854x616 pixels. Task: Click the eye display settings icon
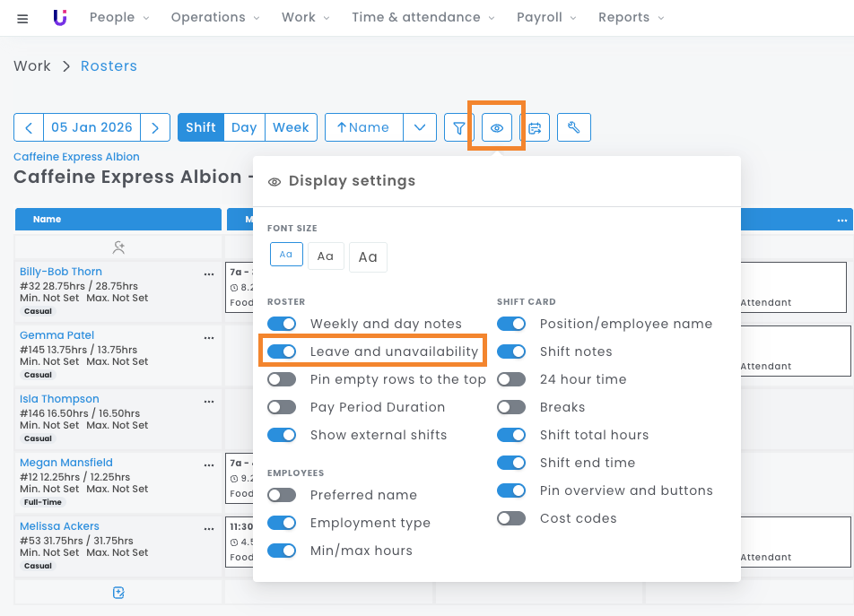(x=497, y=127)
